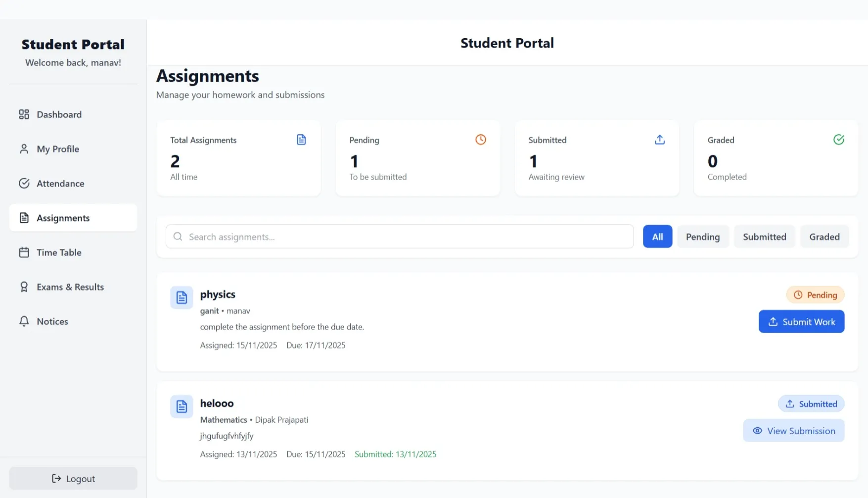Select the My Profile person icon

pos(24,149)
